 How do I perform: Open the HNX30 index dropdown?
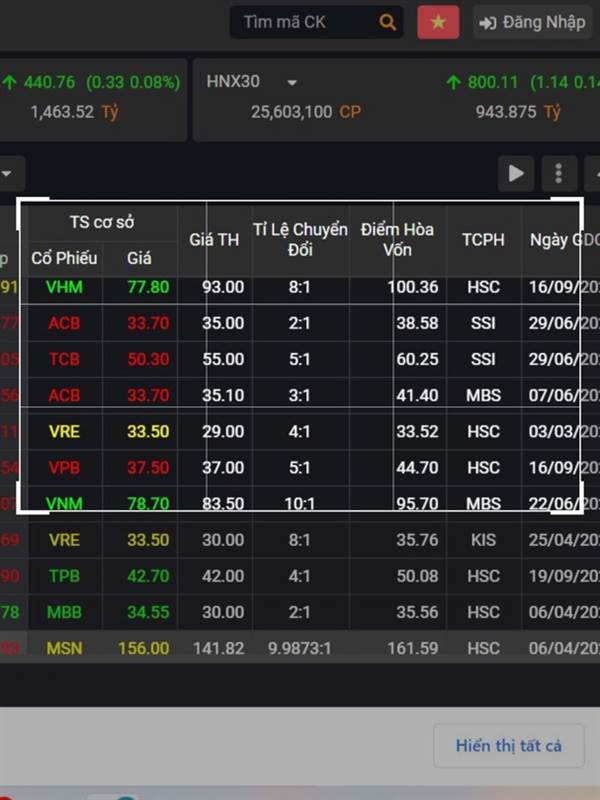pyautogui.click(x=292, y=82)
